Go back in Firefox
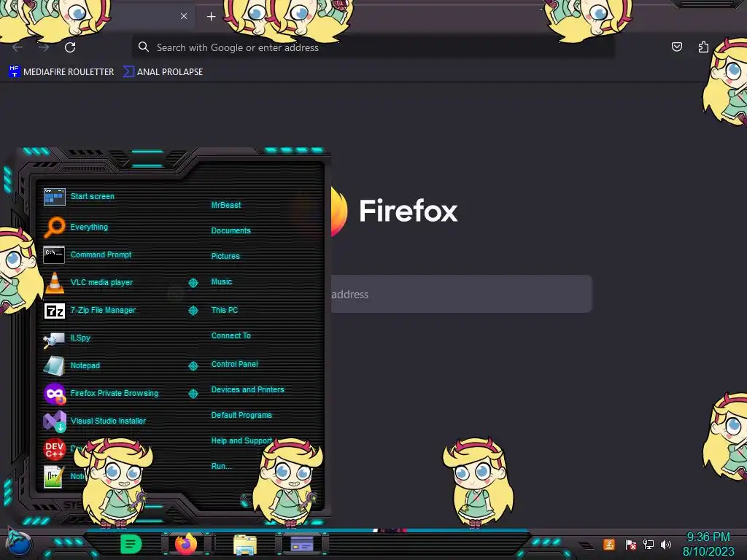Viewport: 747px width, 560px height. click(x=18, y=47)
